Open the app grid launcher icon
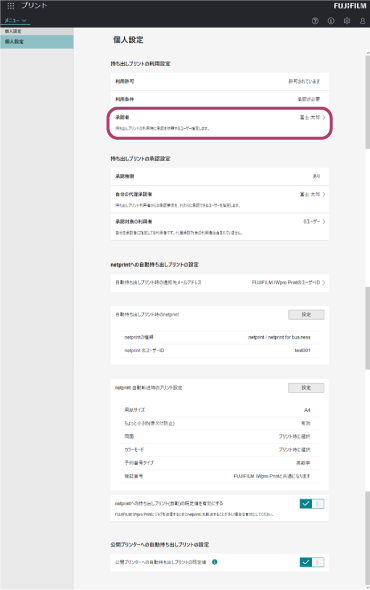 (11, 6)
